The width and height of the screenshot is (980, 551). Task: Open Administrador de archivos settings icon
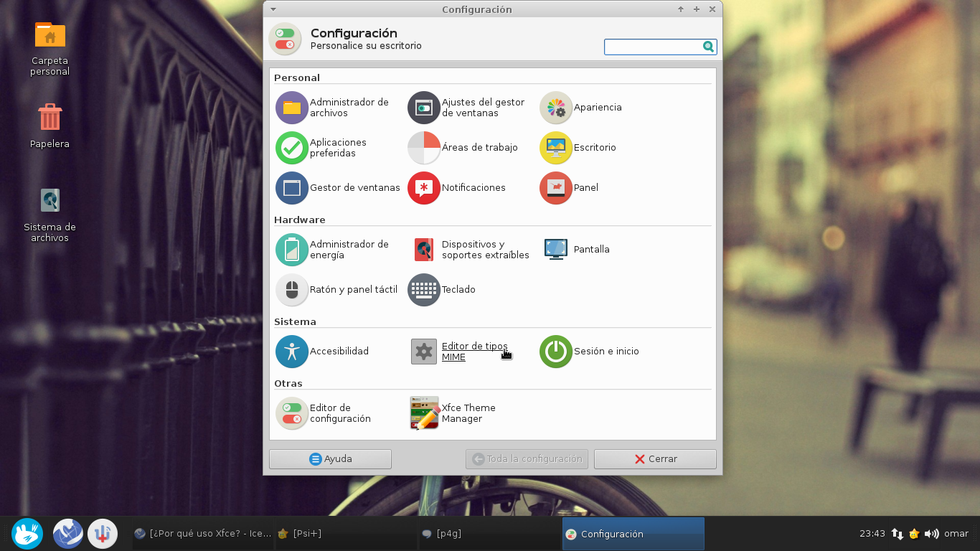tap(292, 108)
